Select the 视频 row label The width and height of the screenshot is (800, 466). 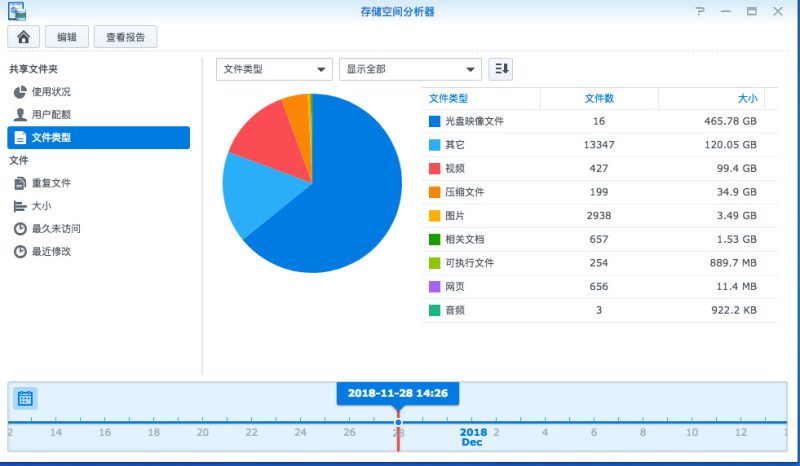[x=455, y=168]
